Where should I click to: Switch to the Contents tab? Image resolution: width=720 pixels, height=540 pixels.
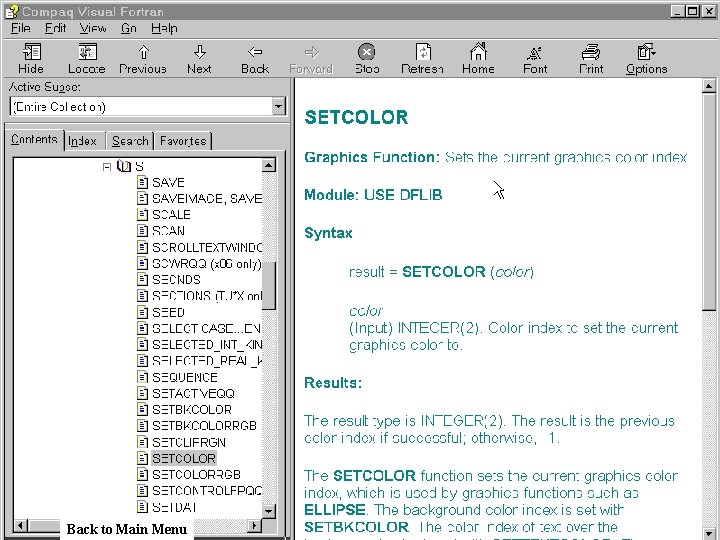click(x=34, y=140)
